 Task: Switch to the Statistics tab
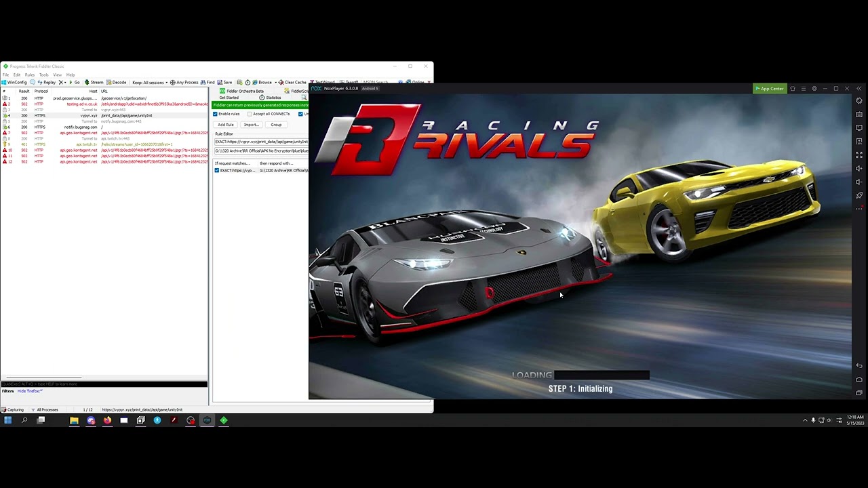click(x=269, y=98)
